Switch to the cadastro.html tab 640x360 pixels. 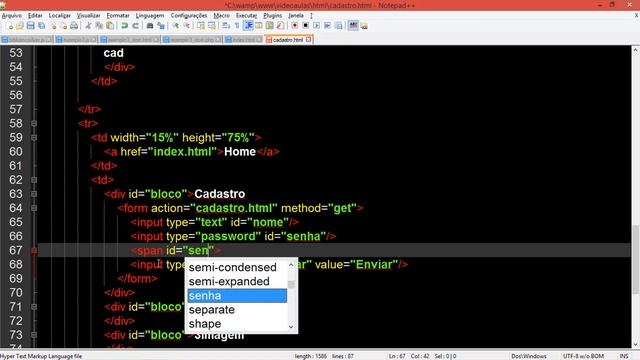(x=288, y=40)
